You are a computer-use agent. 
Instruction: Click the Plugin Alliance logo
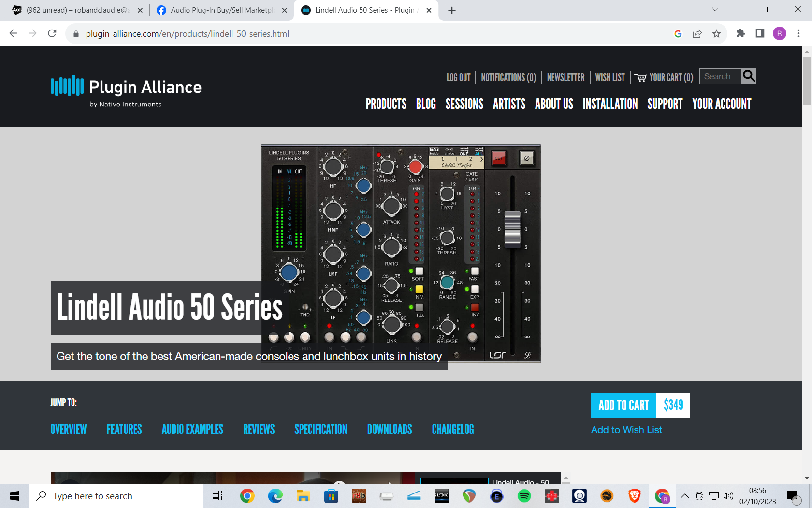[126, 91]
